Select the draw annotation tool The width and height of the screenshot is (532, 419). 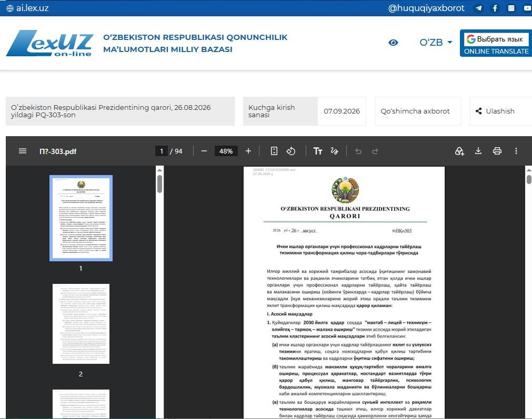(x=334, y=151)
